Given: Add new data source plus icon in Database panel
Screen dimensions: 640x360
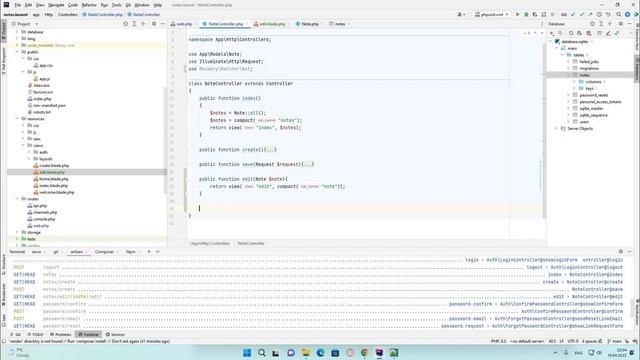Looking at the screenshot, I should [552, 33].
